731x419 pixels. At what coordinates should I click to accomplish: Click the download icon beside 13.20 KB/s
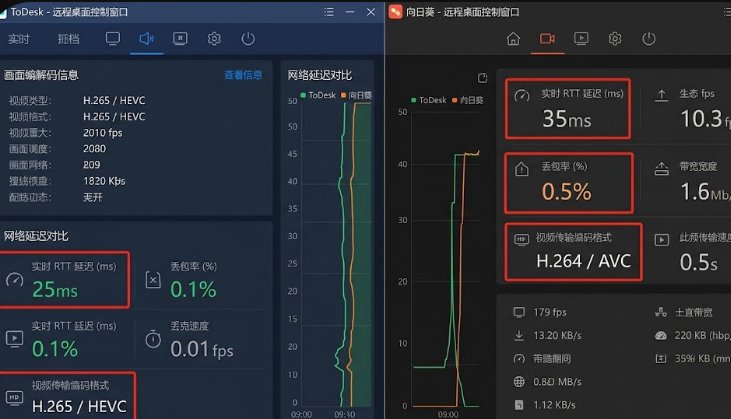point(519,335)
